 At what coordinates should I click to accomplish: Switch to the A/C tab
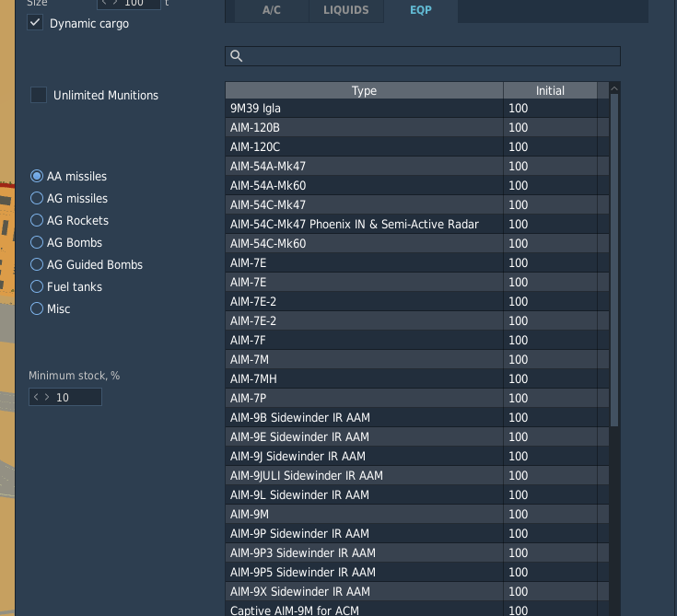tap(272, 10)
